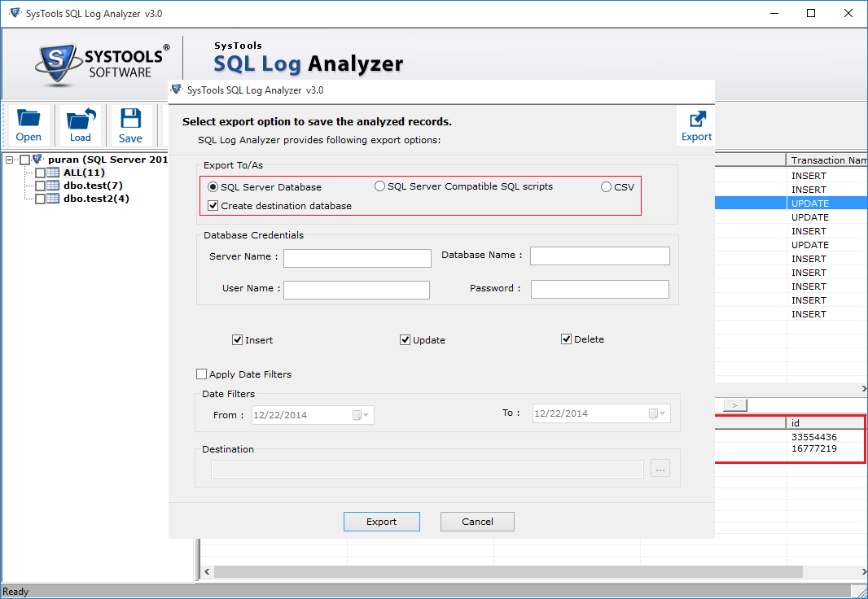868x599 pixels.
Task: Click the id value 33554436
Action: pos(813,437)
